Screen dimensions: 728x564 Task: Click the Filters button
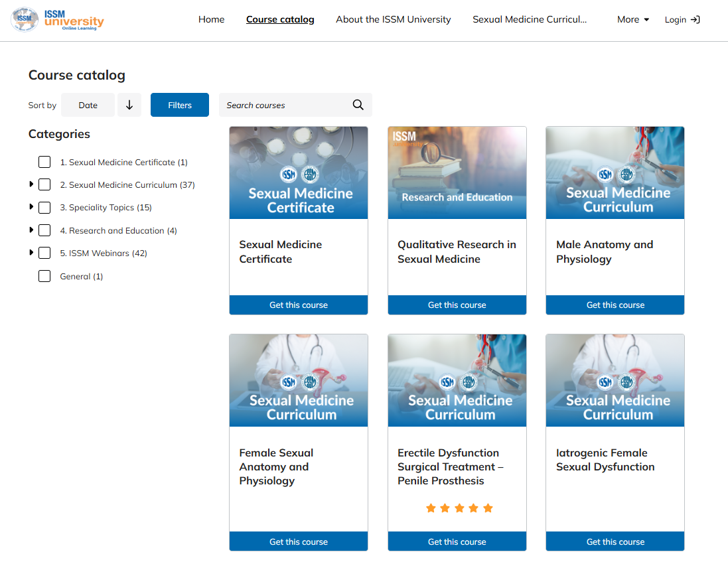(180, 105)
